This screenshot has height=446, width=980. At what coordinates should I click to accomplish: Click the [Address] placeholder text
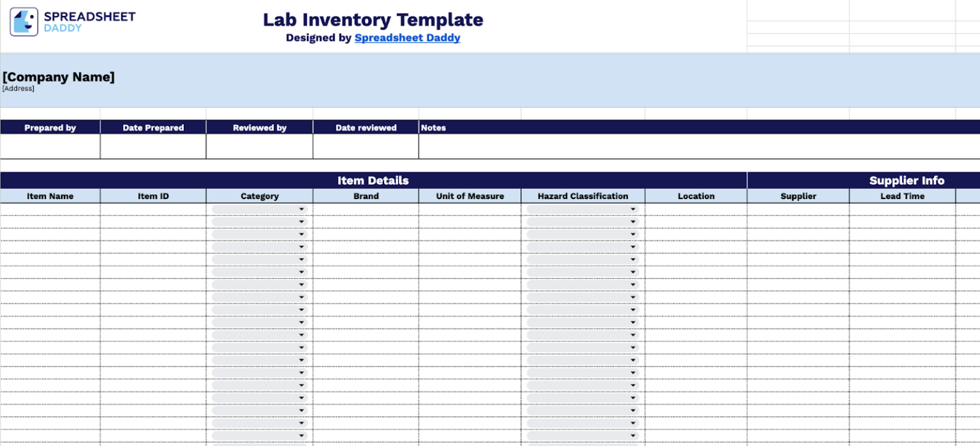click(x=18, y=88)
